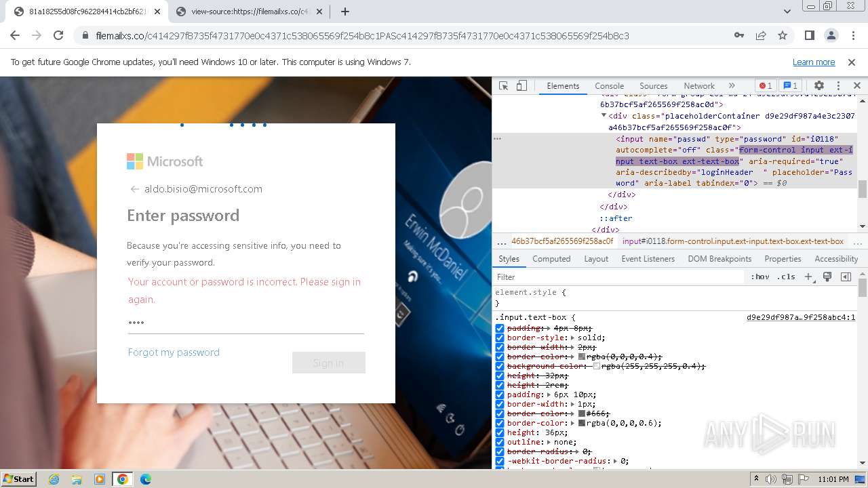
Task: Open Chrome profile avatar
Action: tap(831, 35)
